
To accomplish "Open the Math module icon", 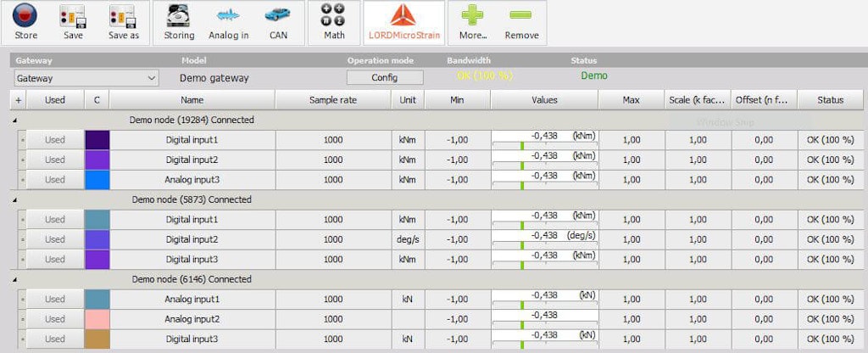I will 334,15.
